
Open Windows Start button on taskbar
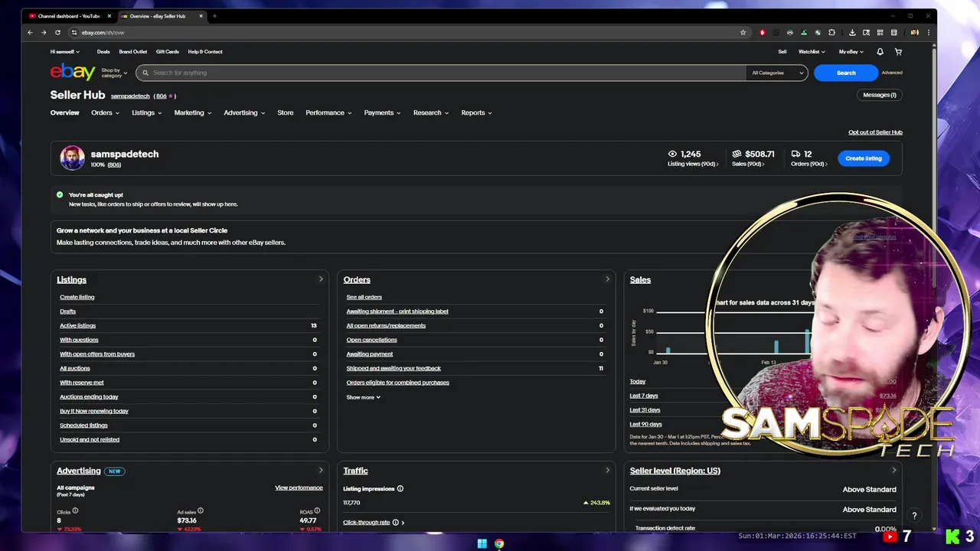click(x=482, y=543)
